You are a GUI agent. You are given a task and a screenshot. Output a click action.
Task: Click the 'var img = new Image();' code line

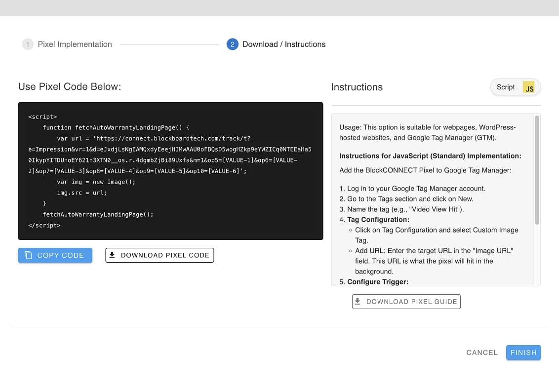(96, 182)
